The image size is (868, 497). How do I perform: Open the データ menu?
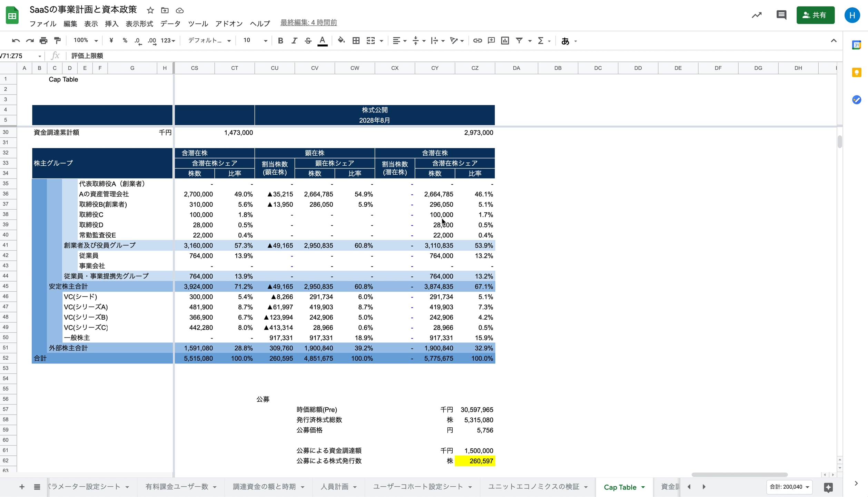tap(170, 23)
